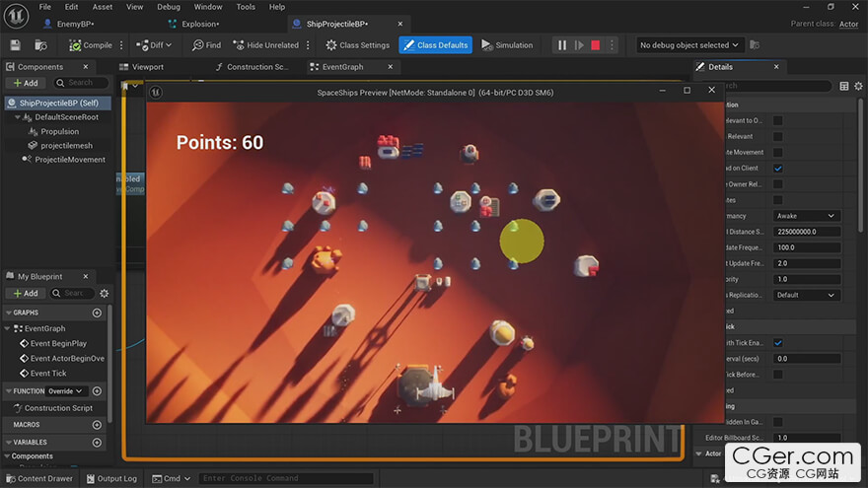Click the Save blueprint icon in toolbar

point(16,45)
